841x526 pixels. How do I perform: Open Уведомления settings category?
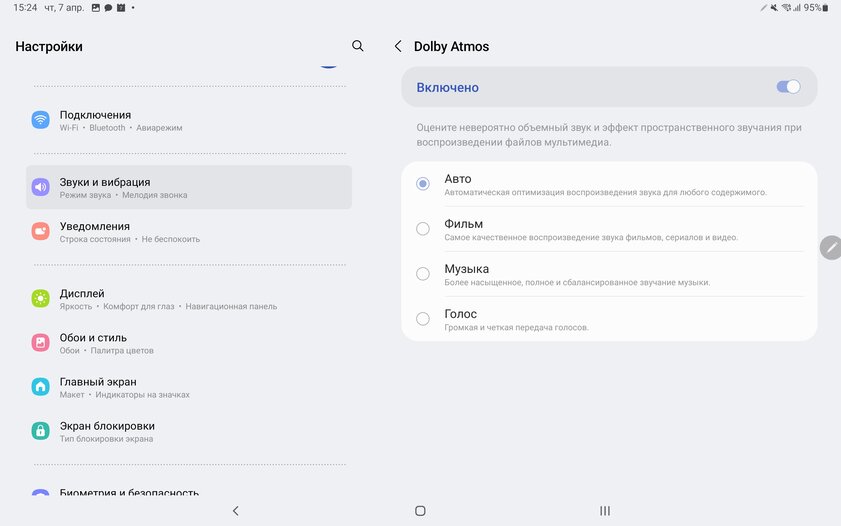(x=189, y=232)
